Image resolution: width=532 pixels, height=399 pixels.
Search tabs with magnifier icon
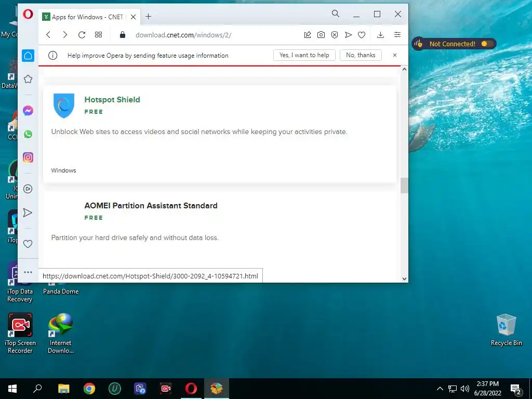335,14
